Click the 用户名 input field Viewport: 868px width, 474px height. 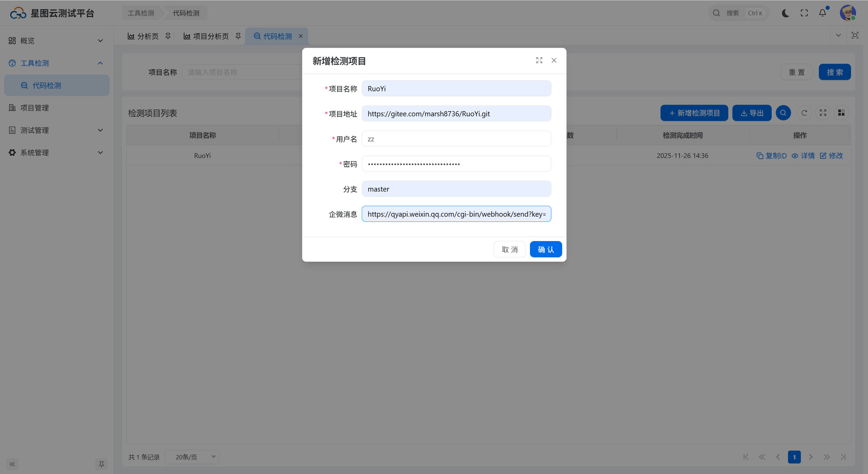pyautogui.click(x=456, y=139)
